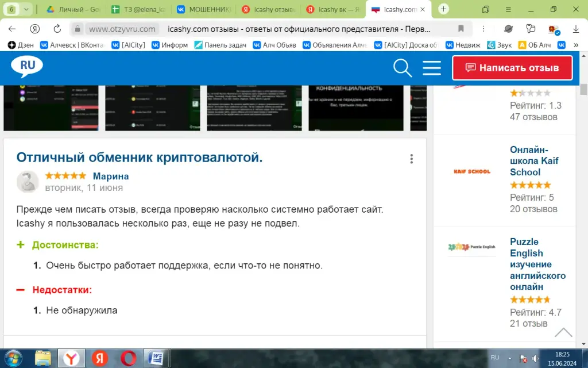Open the Информ bookmark
Viewport: 588px width, 368px height.
pyautogui.click(x=169, y=45)
